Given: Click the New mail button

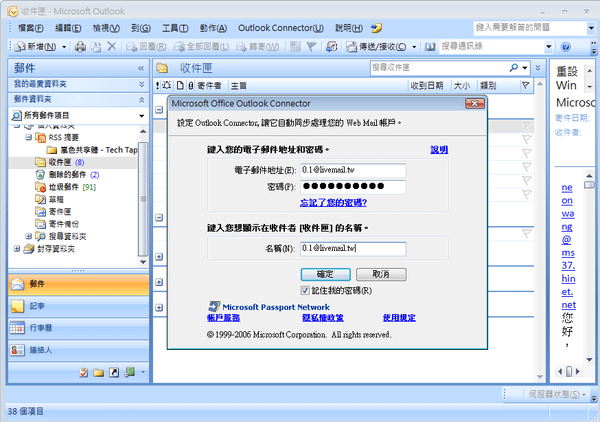Looking at the screenshot, I should point(36,47).
